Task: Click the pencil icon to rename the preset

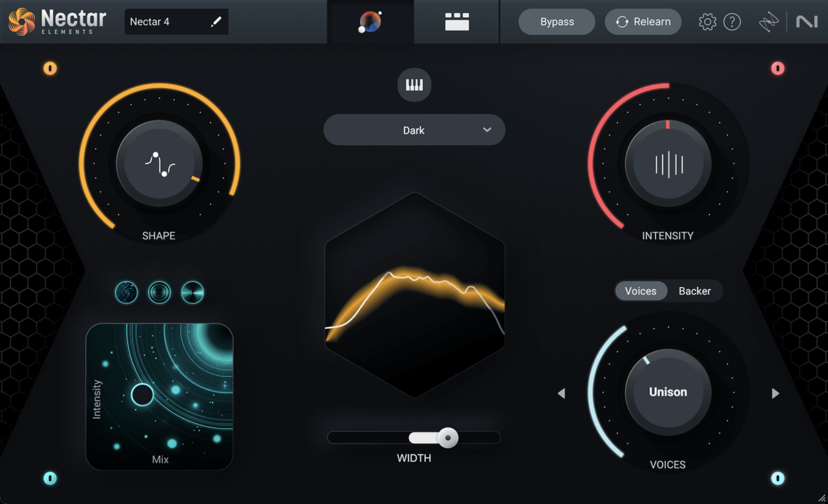Action: (216, 21)
